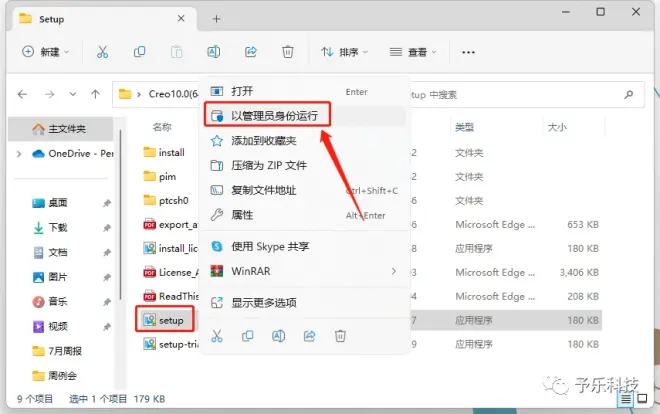Click the Copy icon at the context menu bottom
Image resolution: width=660 pixels, height=414 pixels.
[x=248, y=336]
